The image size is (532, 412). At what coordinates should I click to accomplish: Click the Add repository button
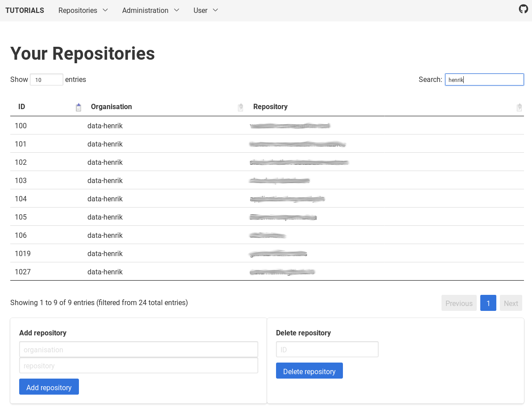pyautogui.click(x=49, y=387)
